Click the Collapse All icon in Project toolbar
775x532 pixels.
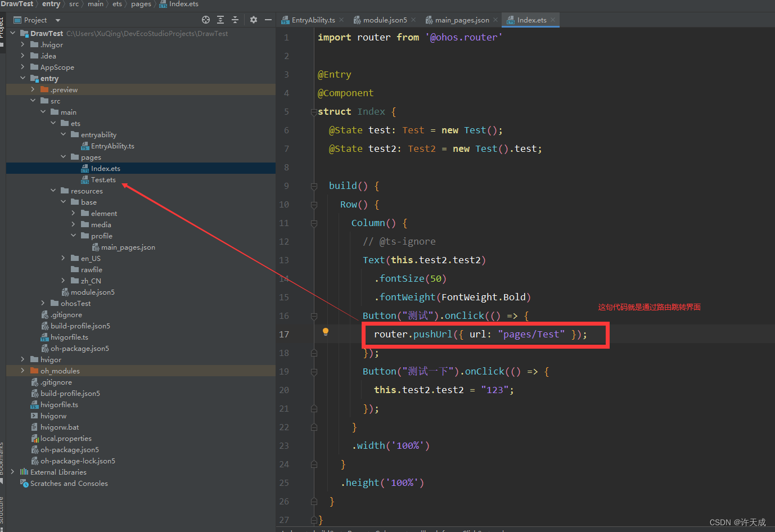click(x=235, y=20)
